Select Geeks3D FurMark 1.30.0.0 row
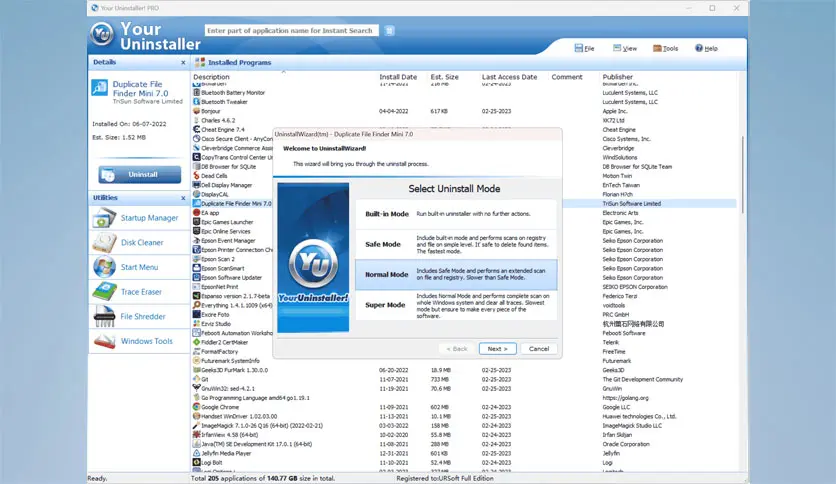836x484 pixels. click(464, 370)
